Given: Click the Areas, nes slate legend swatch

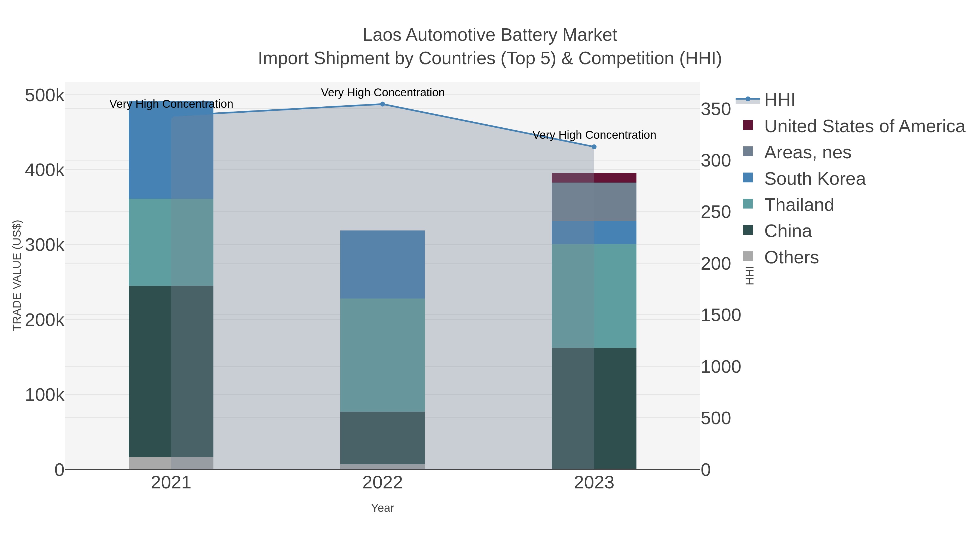Looking at the screenshot, I should click(748, 151).
